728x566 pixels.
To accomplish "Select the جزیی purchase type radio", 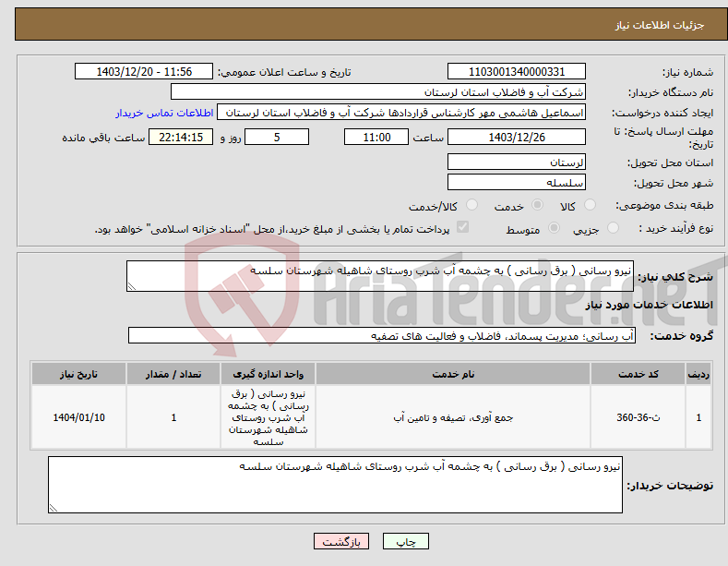I will click(613, 228).
